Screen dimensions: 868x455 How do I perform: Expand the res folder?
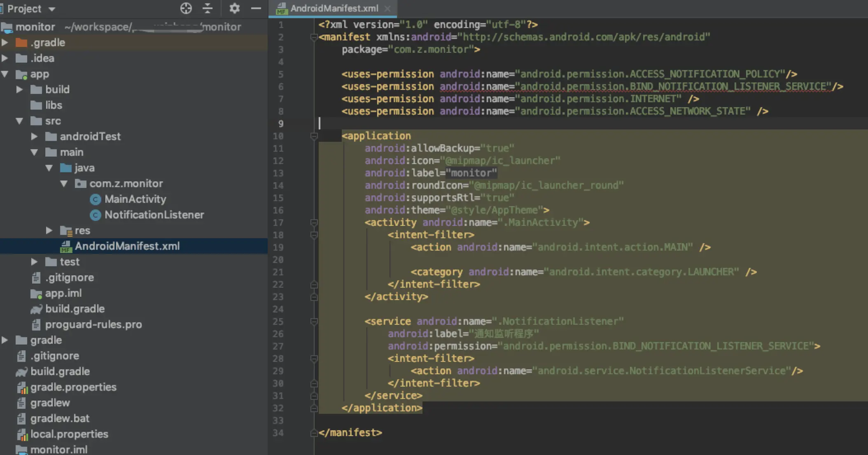(49, 230)
